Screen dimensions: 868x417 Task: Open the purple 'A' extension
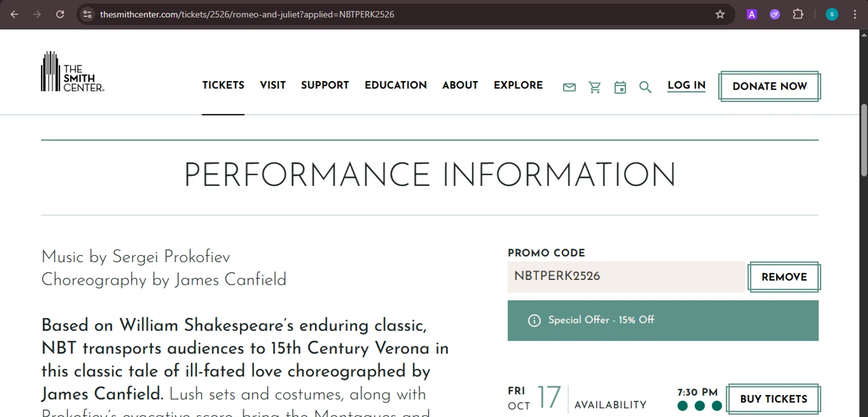pos(752,14)
